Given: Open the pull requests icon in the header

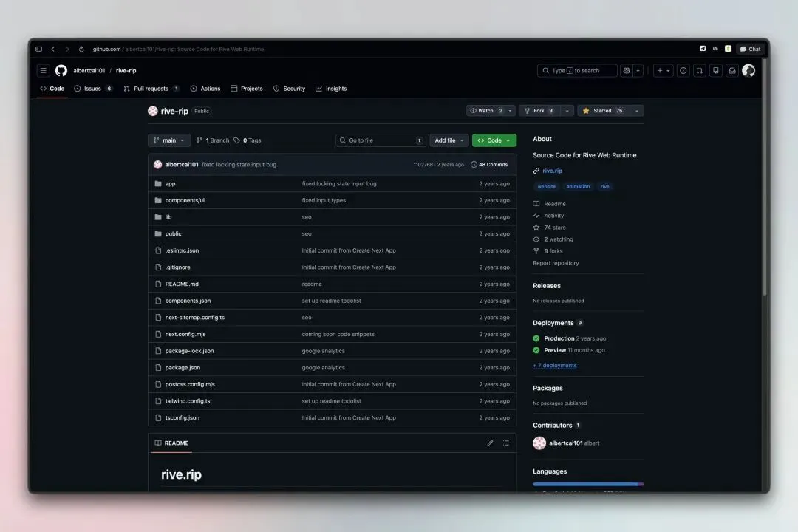Looking at the screenshot, I should point(700,71).
